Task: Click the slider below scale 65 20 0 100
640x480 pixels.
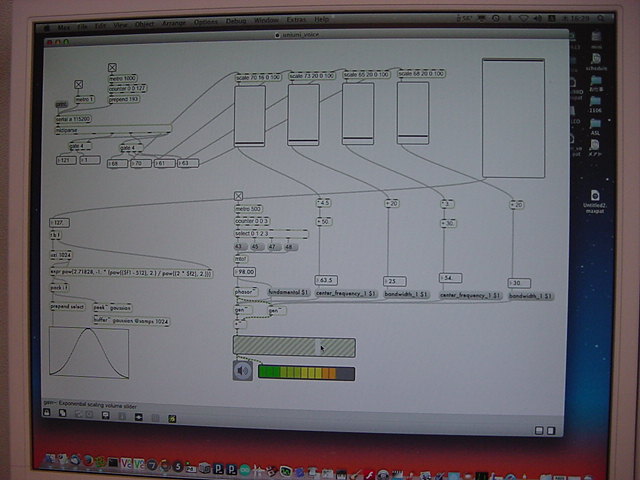Action: (358, 113)
